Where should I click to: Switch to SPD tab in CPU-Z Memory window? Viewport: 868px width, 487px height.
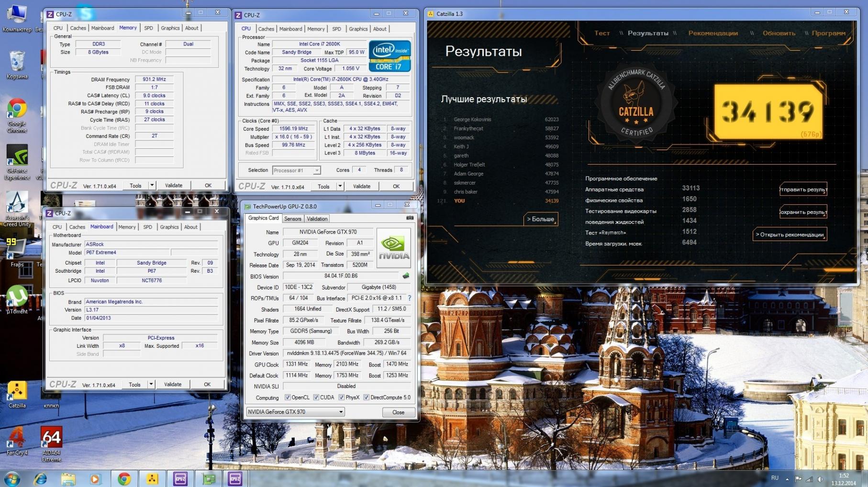149,28
